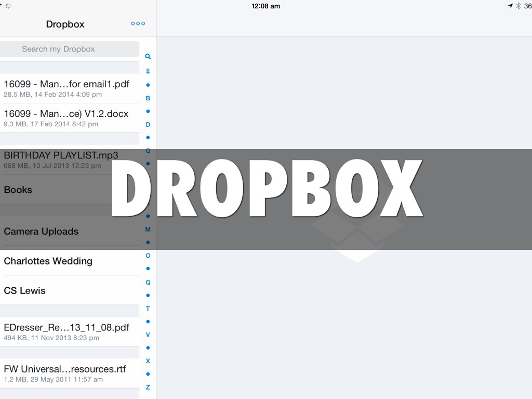Open the three-dot more options menu

tap(138, 23)
